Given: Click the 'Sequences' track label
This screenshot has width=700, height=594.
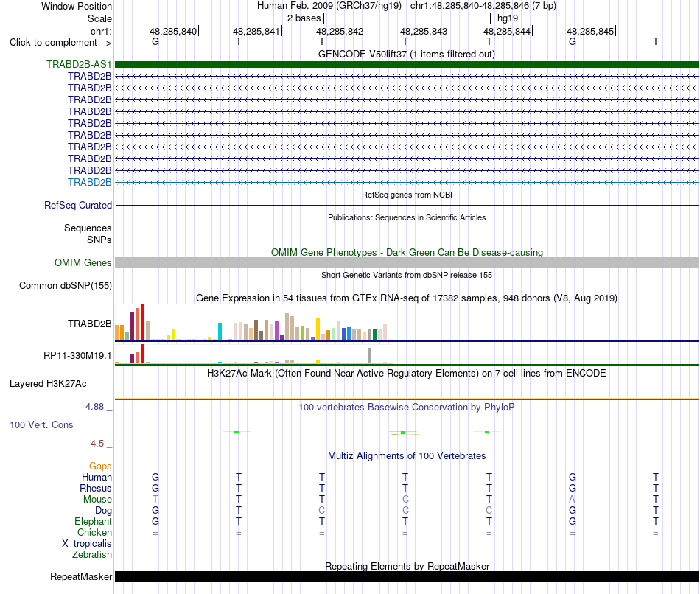Looking at the screenshot, I should 88,228.
